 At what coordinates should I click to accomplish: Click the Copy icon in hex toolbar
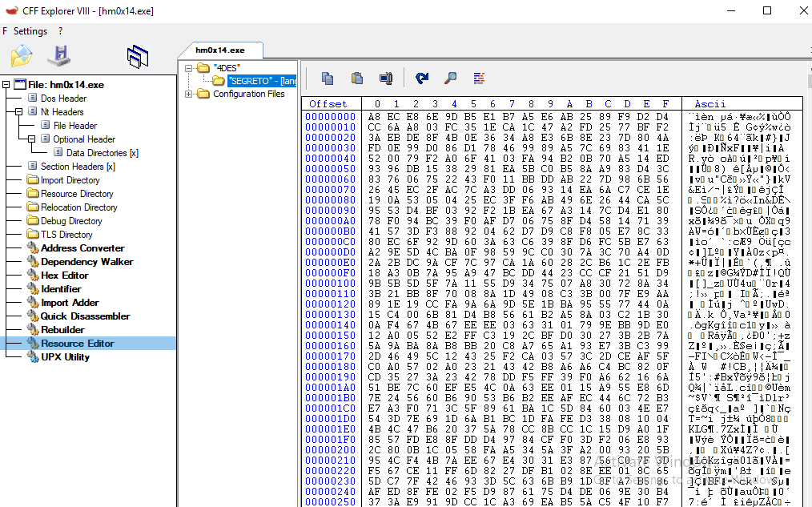point(328,78)
